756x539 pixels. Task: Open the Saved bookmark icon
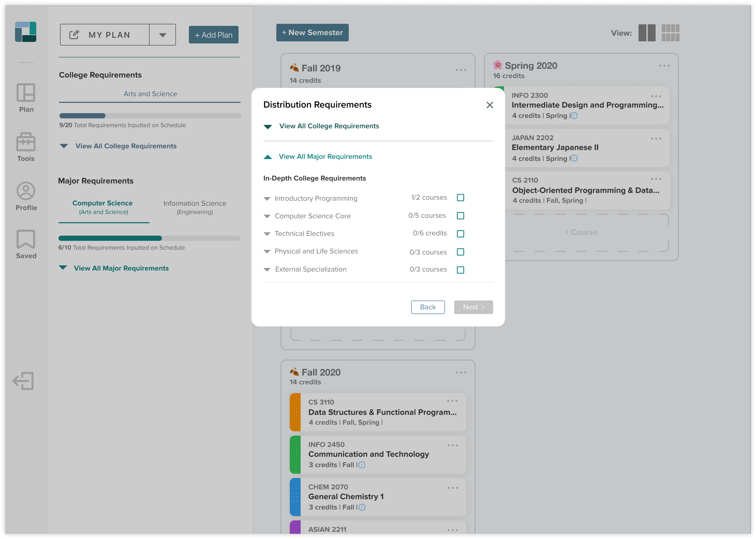(26, 239)
